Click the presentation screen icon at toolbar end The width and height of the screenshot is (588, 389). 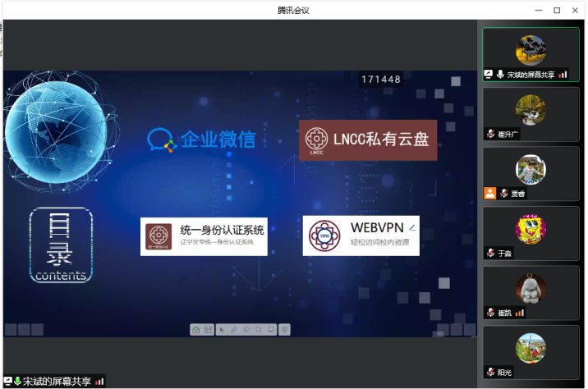tap(285, 330)
